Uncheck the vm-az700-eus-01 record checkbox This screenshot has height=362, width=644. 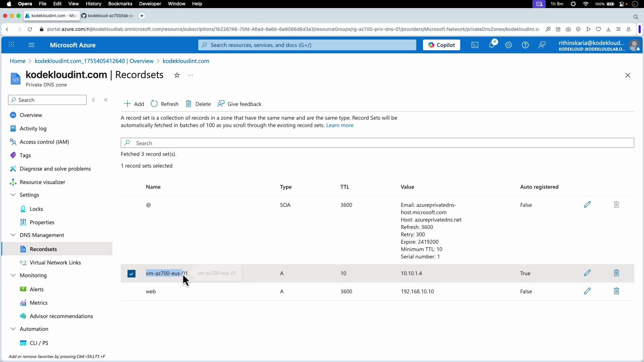[x=131, y=274]
